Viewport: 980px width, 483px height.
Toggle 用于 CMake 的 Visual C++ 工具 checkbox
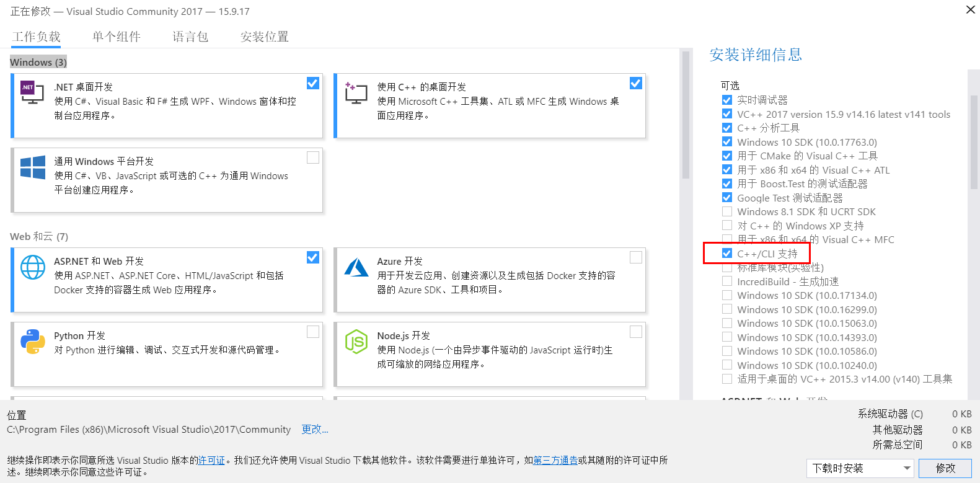727,156
